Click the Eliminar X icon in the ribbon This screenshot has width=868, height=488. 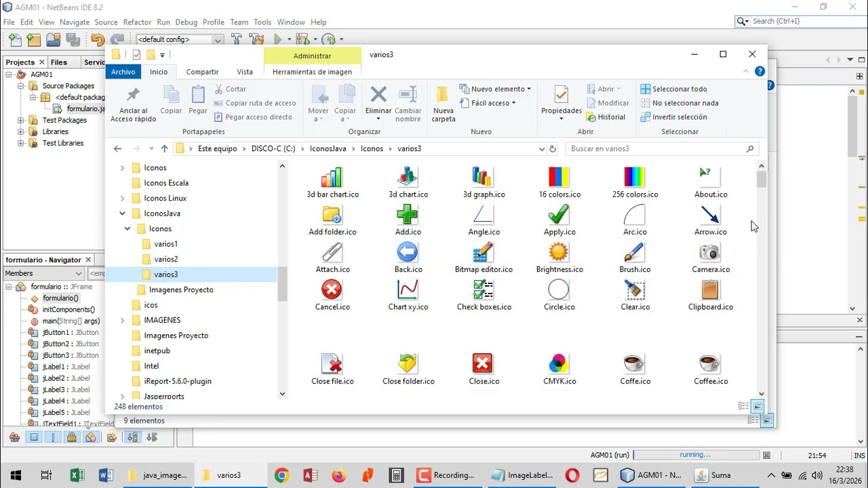[x=378, y=94]
